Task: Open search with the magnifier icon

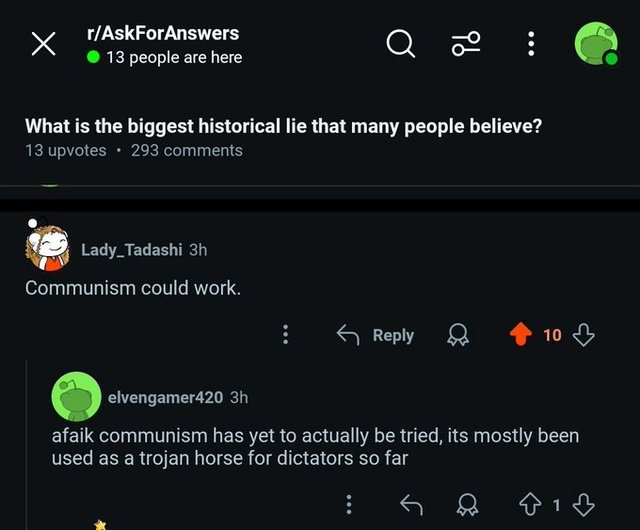Action: pos(400,43)
